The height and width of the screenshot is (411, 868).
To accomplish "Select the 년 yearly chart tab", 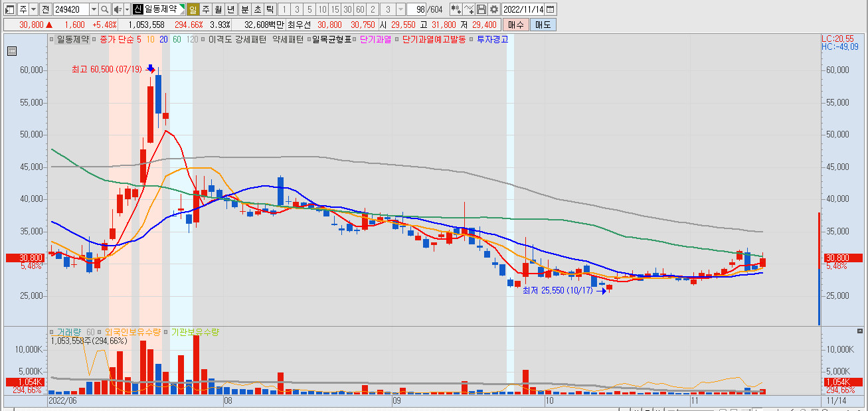I will 230,9.
